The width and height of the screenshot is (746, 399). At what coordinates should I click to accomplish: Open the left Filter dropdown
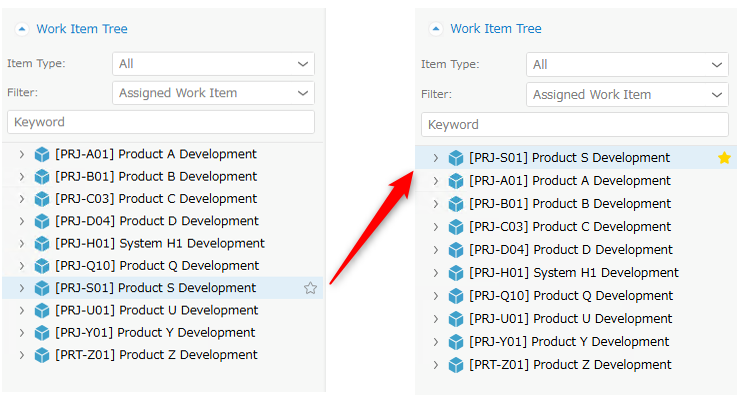[x=213, y=93]
